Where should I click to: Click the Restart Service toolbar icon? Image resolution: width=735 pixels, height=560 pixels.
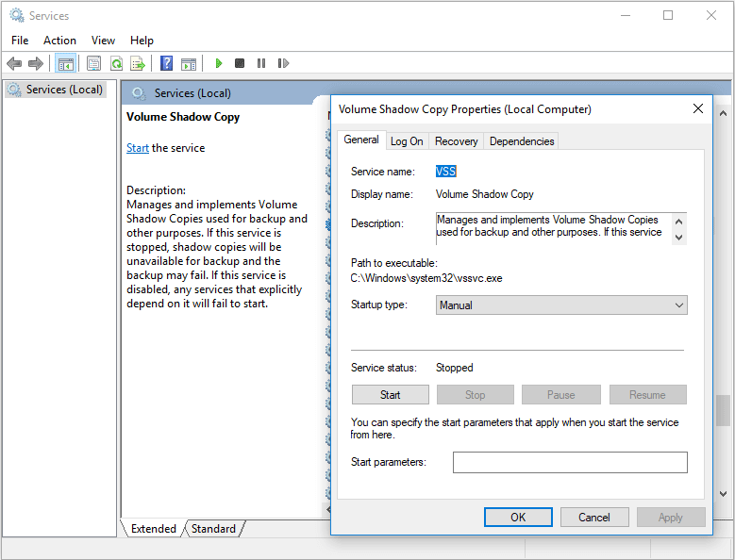click(283, 63)
